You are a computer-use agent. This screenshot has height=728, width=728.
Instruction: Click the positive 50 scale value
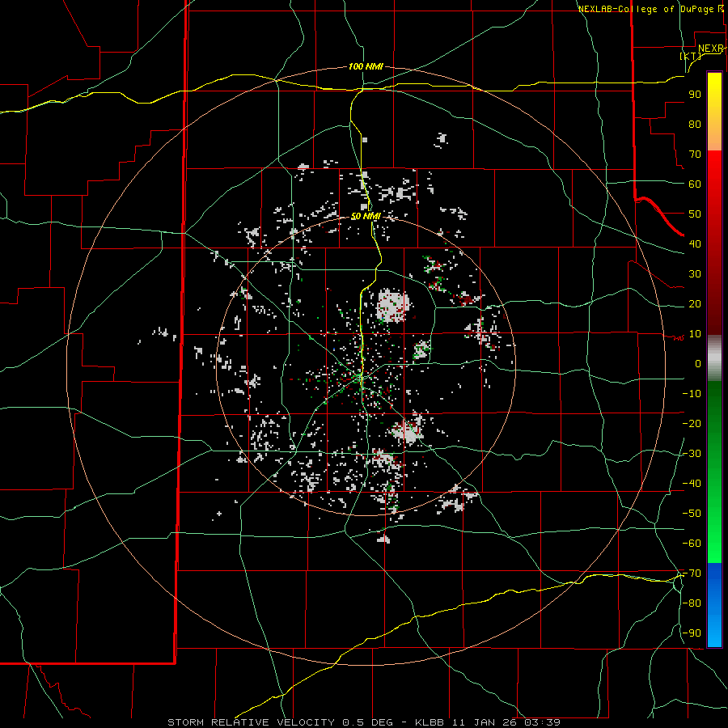point(695,214)
